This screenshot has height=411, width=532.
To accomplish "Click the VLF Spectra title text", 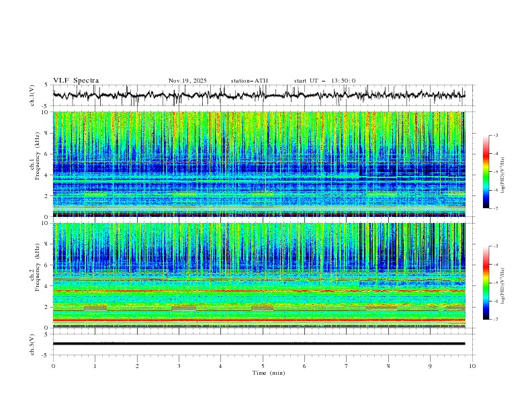I will (76, 81).
